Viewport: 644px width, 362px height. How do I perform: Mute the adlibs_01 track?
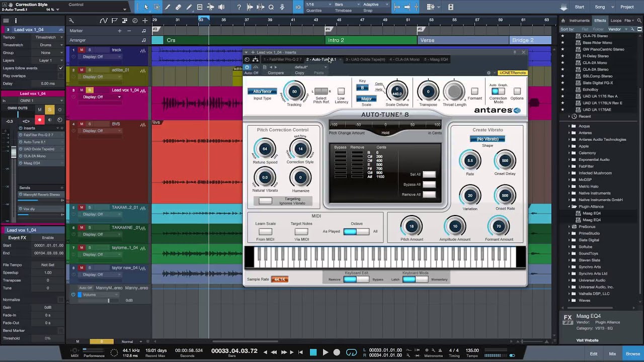point(82,70)
